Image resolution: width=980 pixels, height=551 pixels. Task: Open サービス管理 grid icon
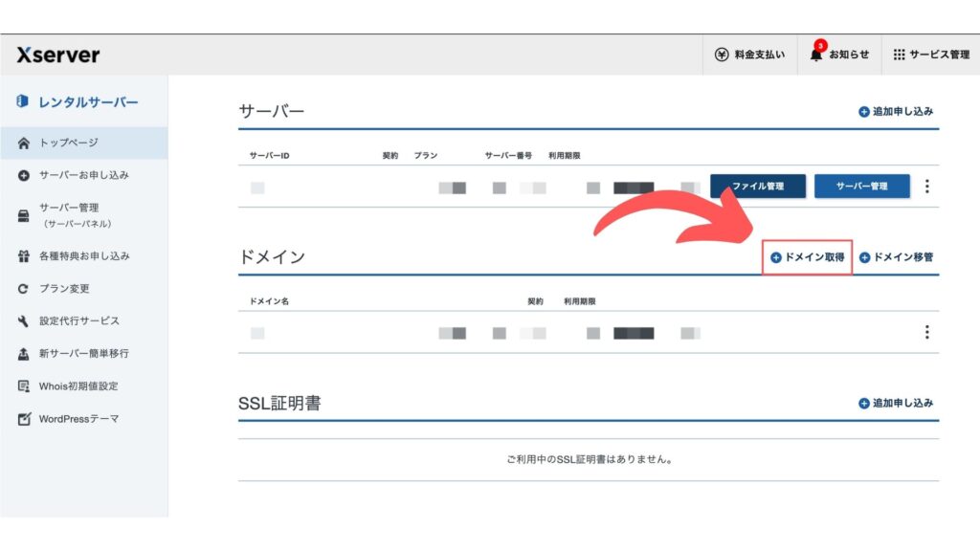[899, 55]
